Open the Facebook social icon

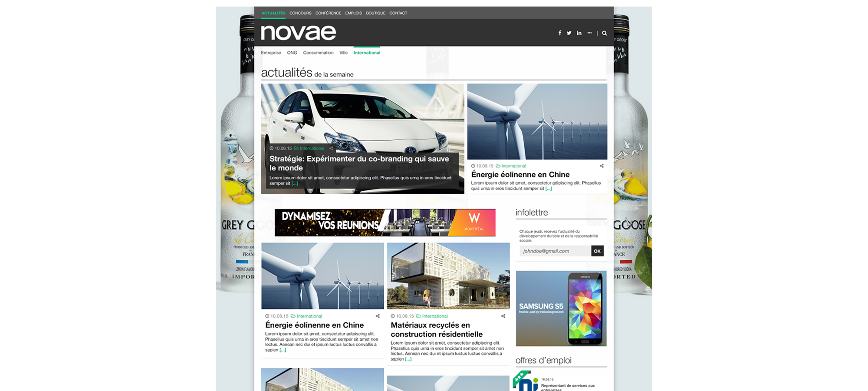point(560,33)
